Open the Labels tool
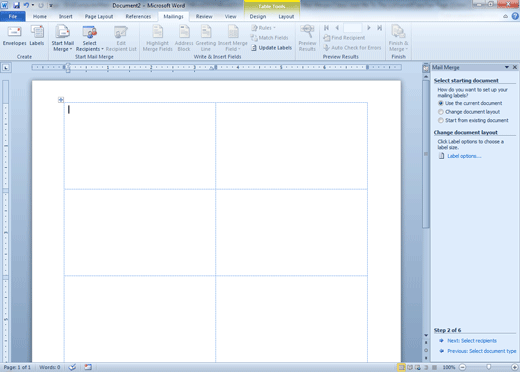 (x=37, y=36)
